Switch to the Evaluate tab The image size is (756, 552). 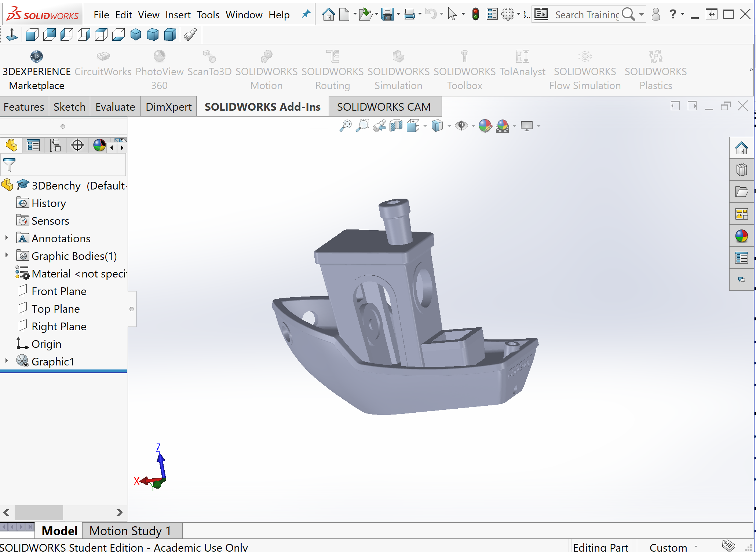pyautogui.click(x=115, y=107)
